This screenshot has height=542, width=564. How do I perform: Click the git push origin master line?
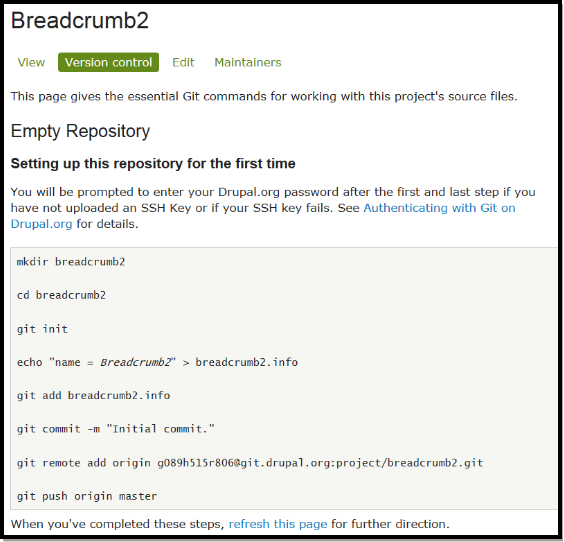(x=87, y=496)
